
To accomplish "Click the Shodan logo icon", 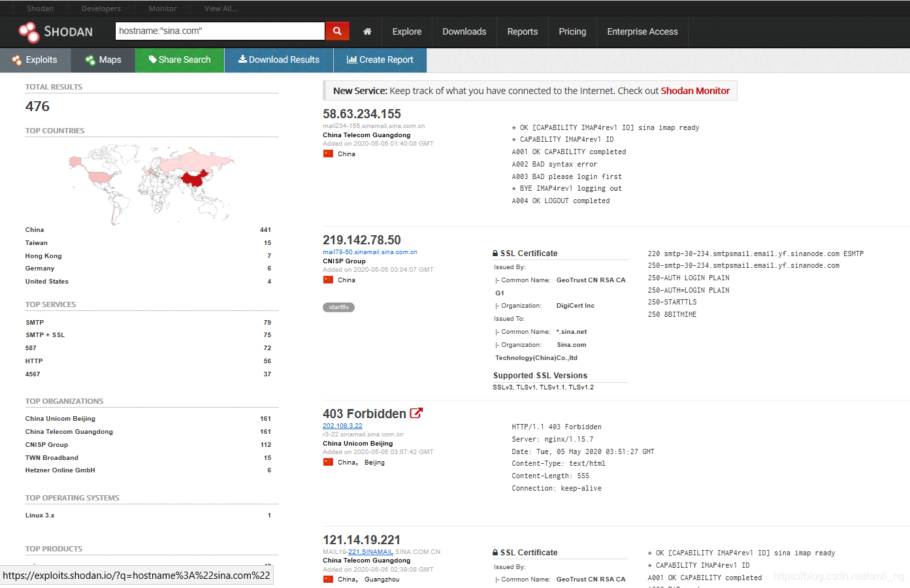I will (29, 32).
